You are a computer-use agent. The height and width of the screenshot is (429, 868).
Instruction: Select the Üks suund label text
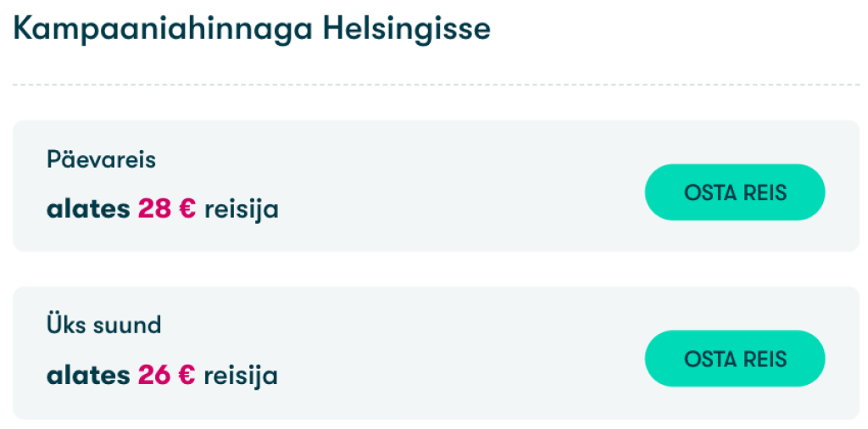tap(103, 325)
